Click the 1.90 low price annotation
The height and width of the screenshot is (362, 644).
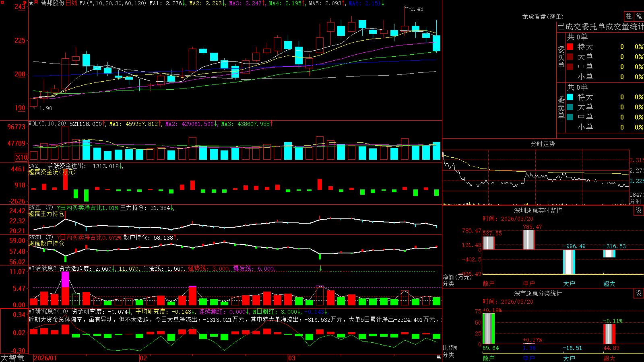point(46,108)
